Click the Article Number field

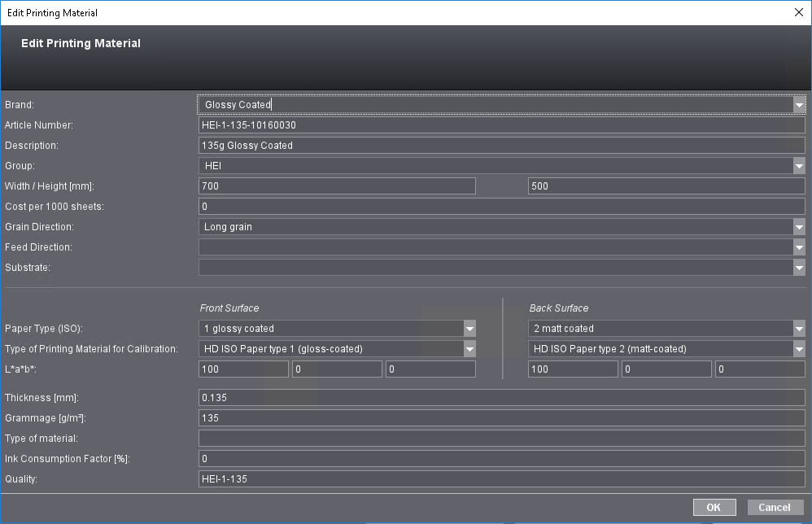point(501,125)
